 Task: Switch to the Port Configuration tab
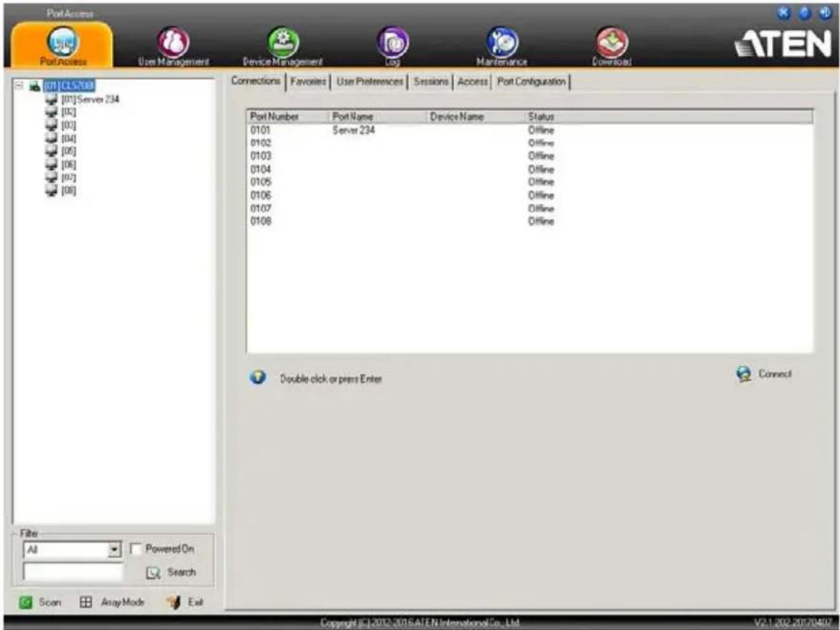pyautogui.click(x=531, y=82)
